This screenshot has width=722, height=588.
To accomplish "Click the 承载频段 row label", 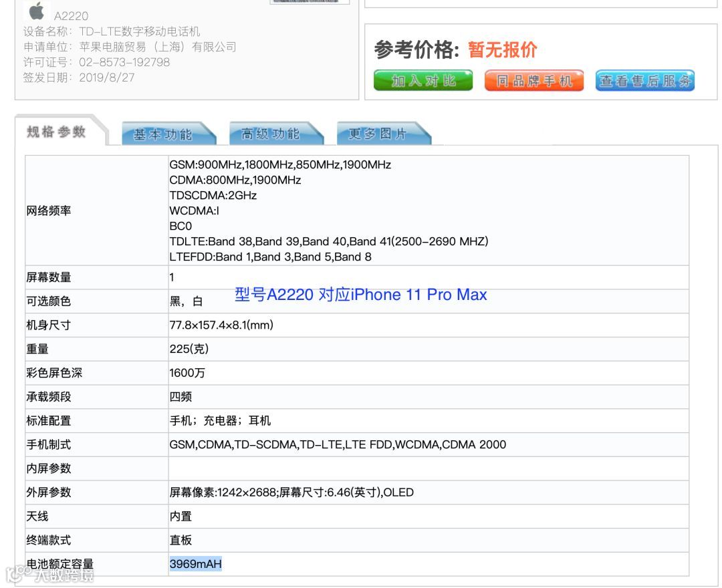I will [x=48, y=397].
